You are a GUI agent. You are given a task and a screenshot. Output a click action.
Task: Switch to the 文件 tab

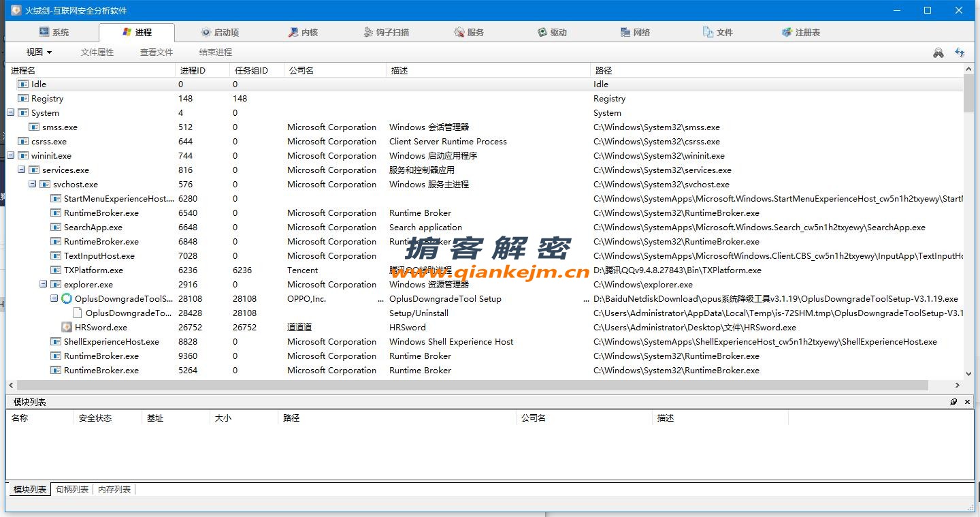(718, 32)
